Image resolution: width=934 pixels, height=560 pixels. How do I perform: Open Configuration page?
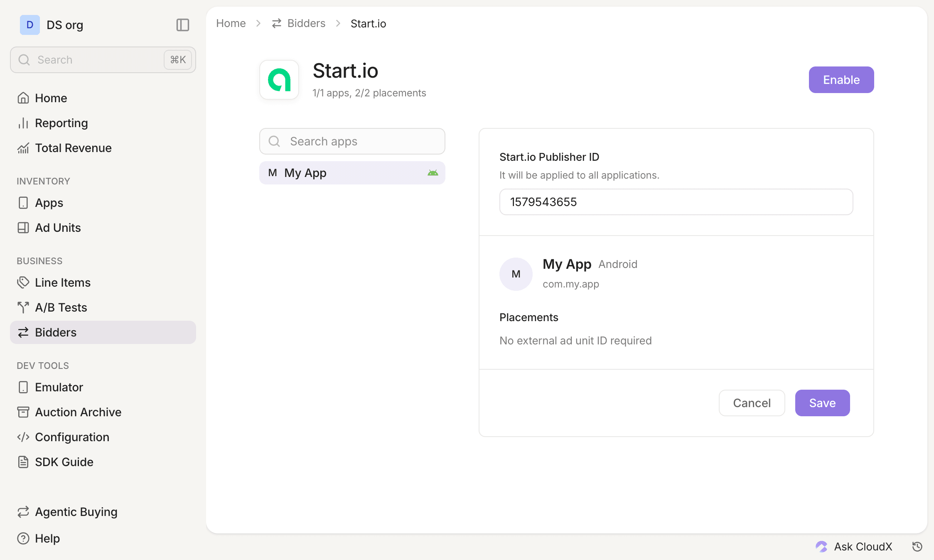click(103, 437)
